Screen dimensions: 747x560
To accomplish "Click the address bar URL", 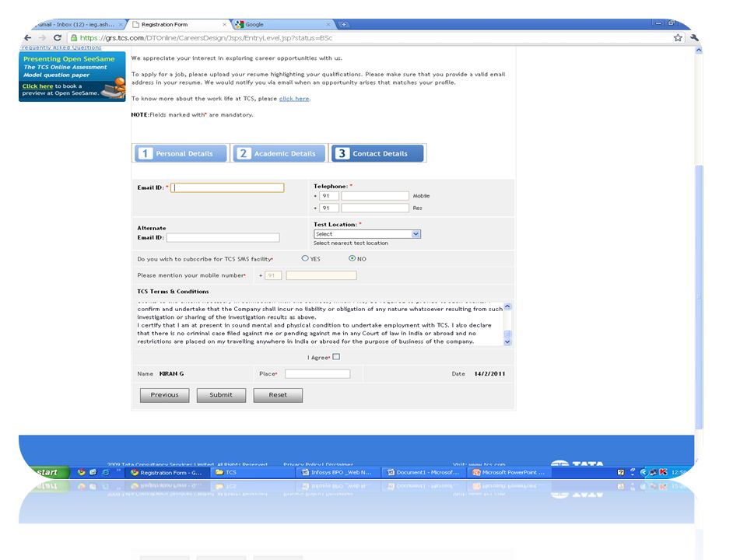I will (x=205, y=37).
